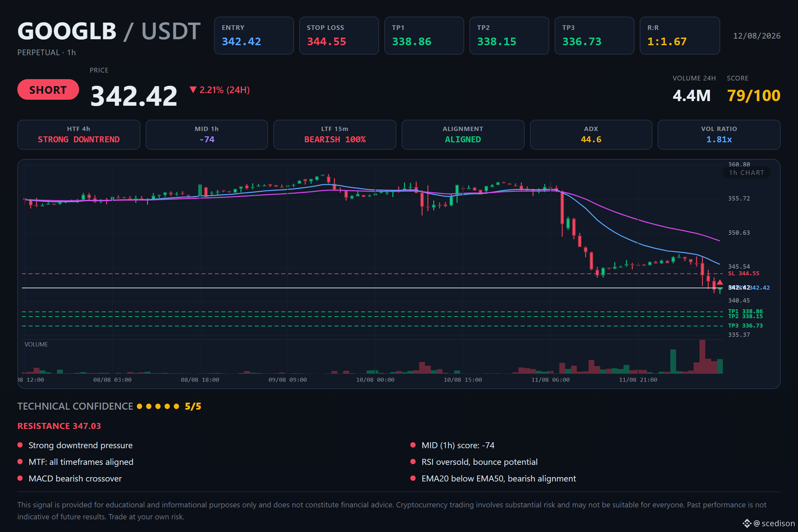Screen dimensions: 798x532
Task: Click the 355.72 price axis label
Action: coord(739,199)
